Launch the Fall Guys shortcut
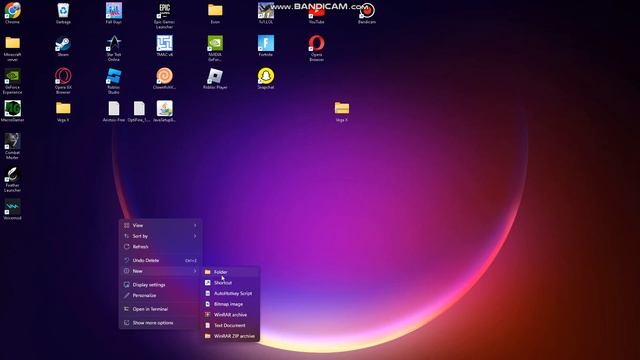This screenshot has width=640, height=360. click(x=114, y=13)
